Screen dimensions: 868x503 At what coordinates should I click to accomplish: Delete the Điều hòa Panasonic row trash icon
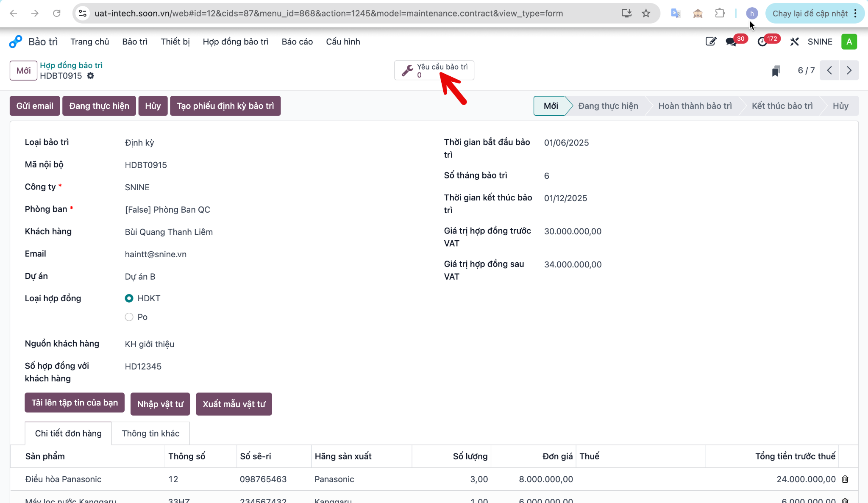pos(845,479)
